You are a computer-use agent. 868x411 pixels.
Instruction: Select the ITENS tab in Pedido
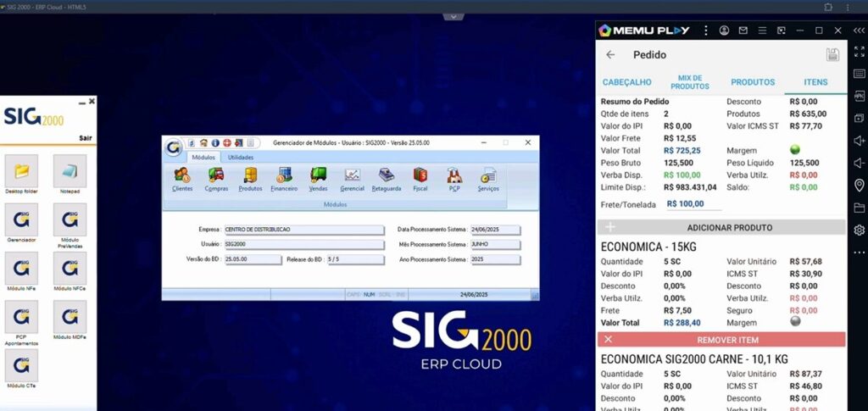click(x=815, y=82)
